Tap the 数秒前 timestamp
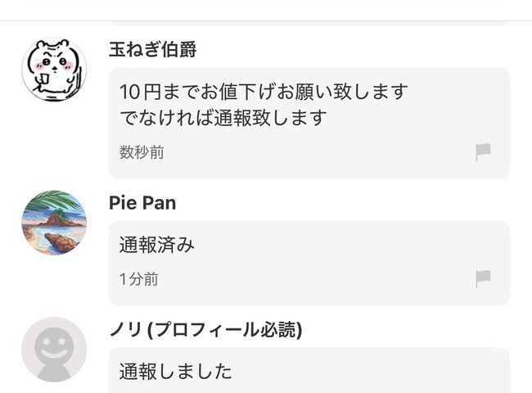The height and width of the screenshot is (393, 532). click(x=142, y=152)
